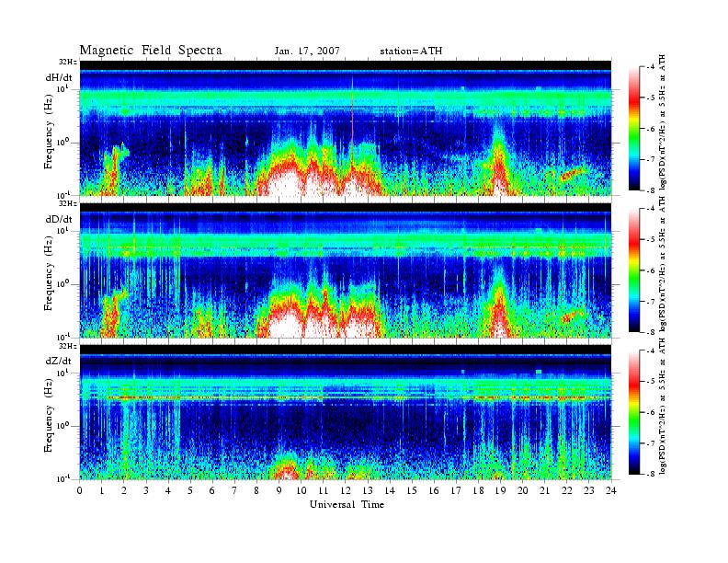Click the time axis tick "17"
This screenshot has width=728, height=563.
tap(456, 490)
